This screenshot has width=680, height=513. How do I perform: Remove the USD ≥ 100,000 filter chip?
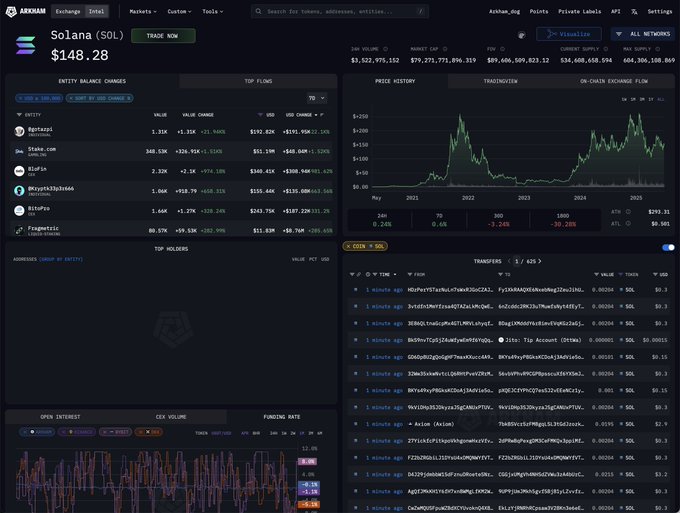20,98
